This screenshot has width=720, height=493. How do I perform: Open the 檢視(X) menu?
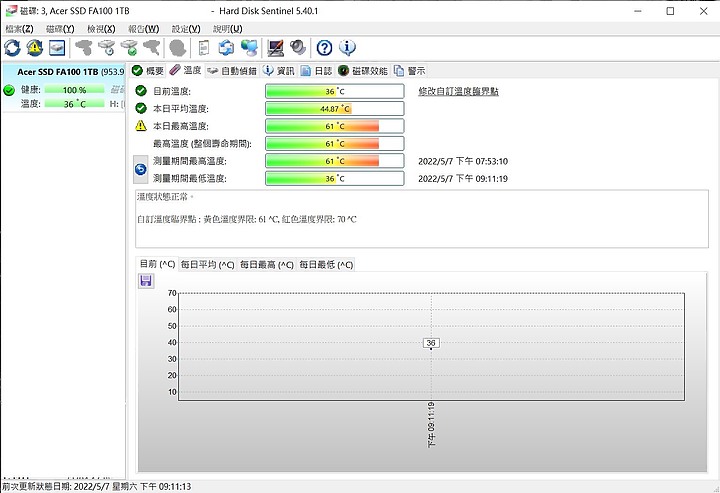coord(101,29)
